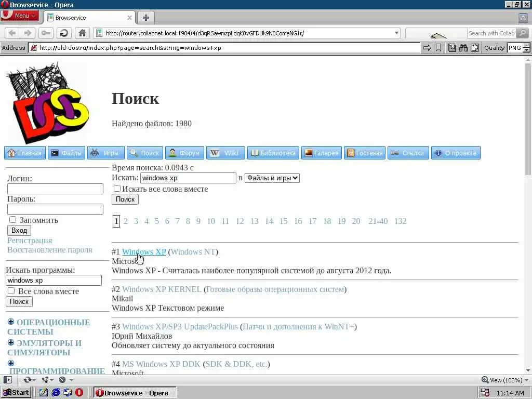The height and width of the screenshot is (399, 532).
Task: Focus sidebar Искать программы text field
Action: [54, 280]
